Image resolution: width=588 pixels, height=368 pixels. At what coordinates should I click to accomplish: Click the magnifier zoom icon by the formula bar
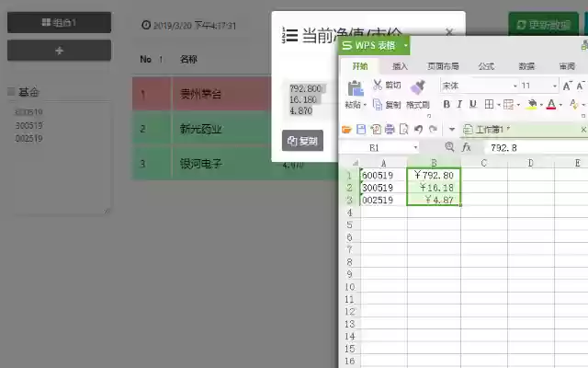pyautogui.click(x=449, y=147)
